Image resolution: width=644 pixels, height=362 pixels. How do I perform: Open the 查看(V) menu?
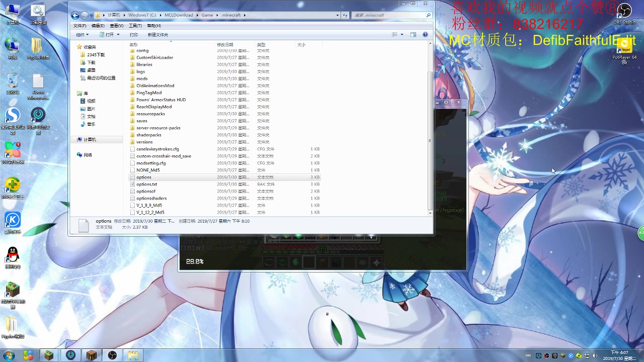point(117,26)
